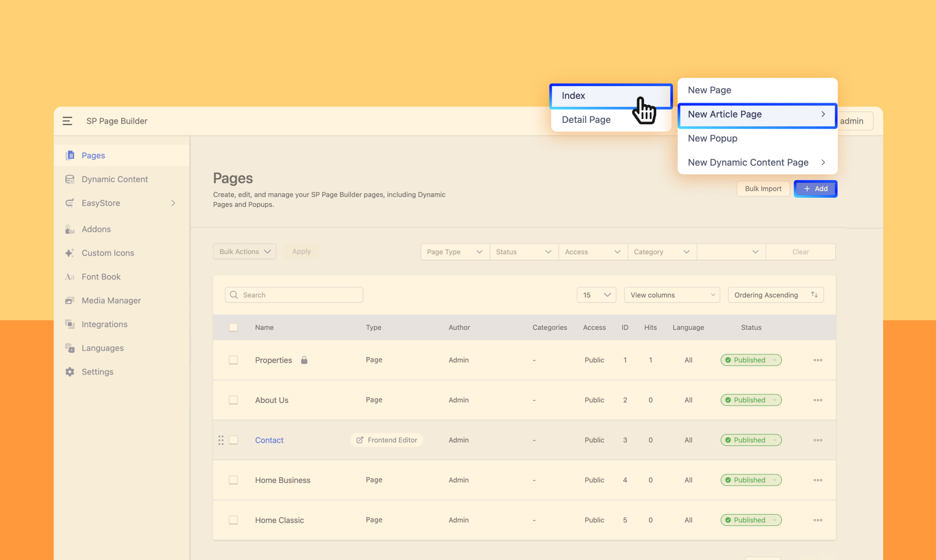Image resolution: width=936 pixels, height=560 pixels.
Task: Expand the Bulk Actions dropdown
Action: 245,252
